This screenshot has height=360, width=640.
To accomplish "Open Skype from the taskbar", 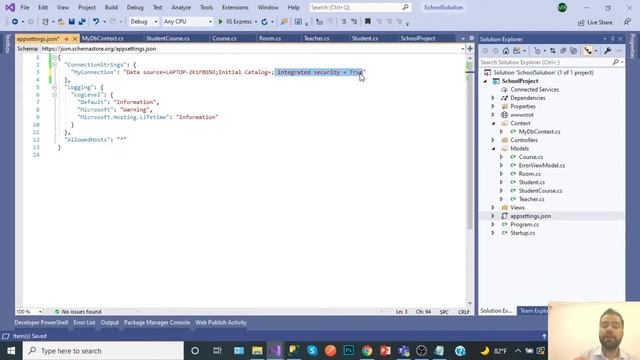I will (x=312, y=351).
